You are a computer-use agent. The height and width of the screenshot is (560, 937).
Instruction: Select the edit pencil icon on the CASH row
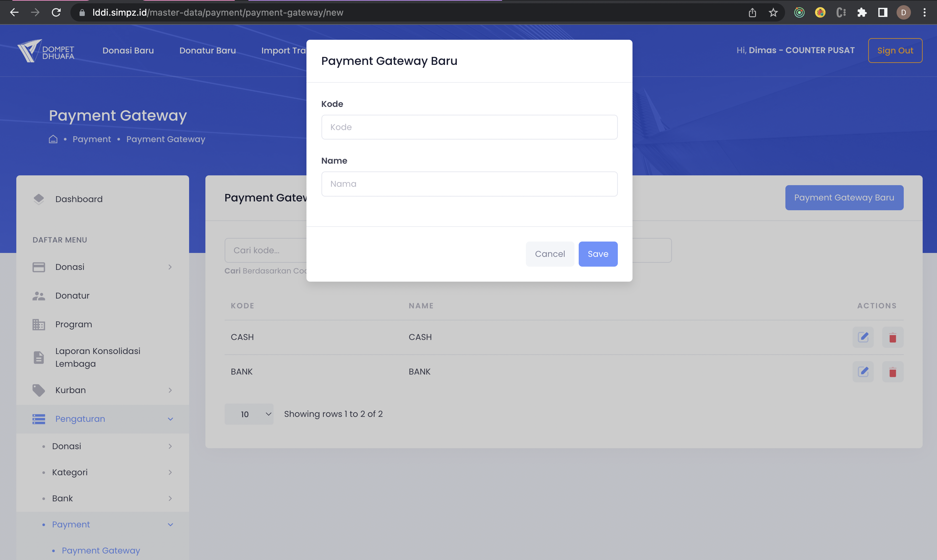coord(863,337)
